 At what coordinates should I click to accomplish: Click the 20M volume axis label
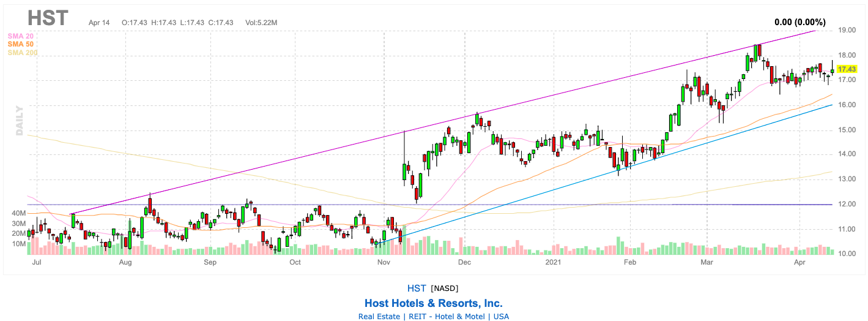pos(18,233)
